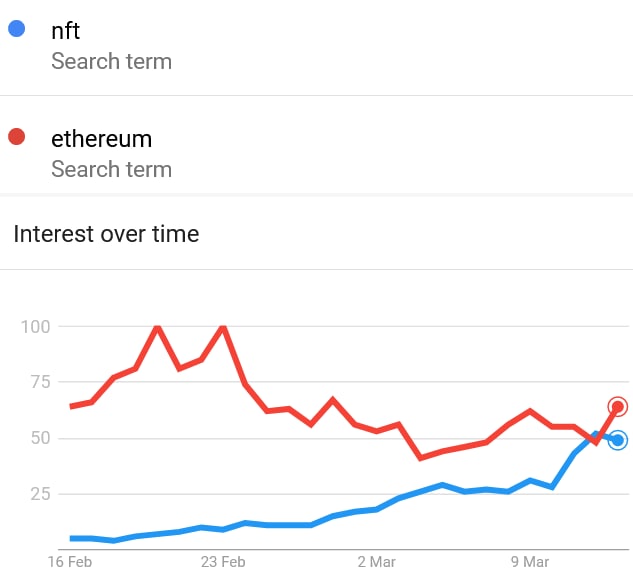
Task: Select the nft search term
Action: (66, 31)
